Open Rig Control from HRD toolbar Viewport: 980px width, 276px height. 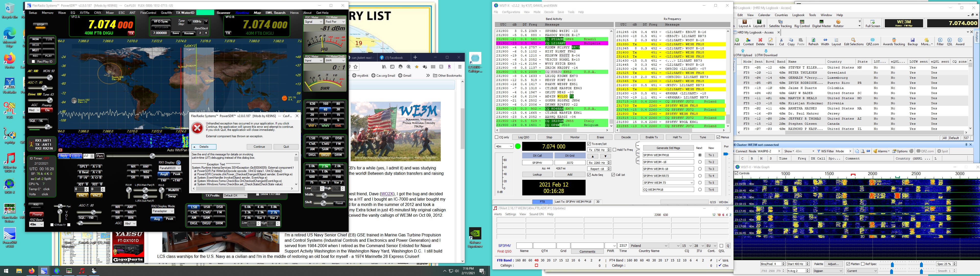802,24
